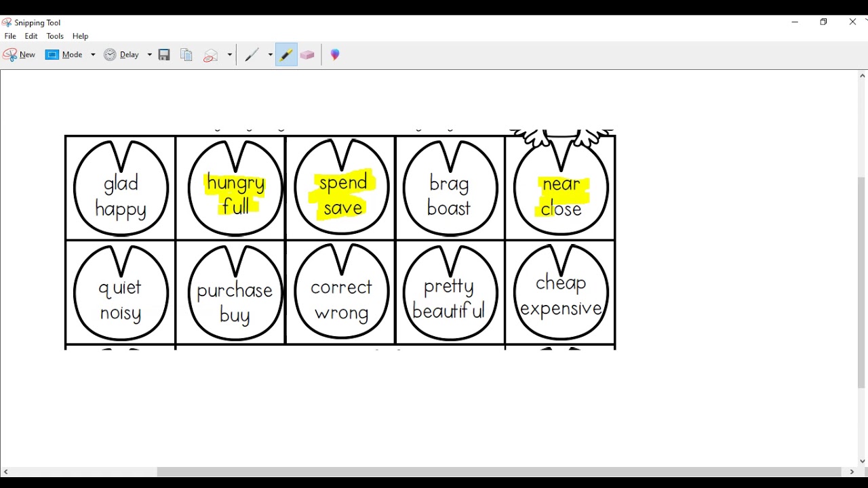
Task: Click the Snipping Tool title bar icon
Action: point(7,22)
